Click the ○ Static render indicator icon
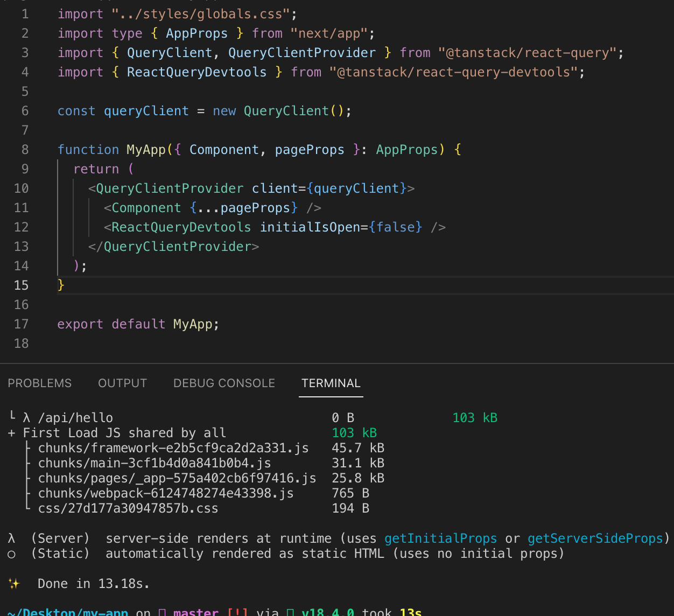 click(11, 553)
